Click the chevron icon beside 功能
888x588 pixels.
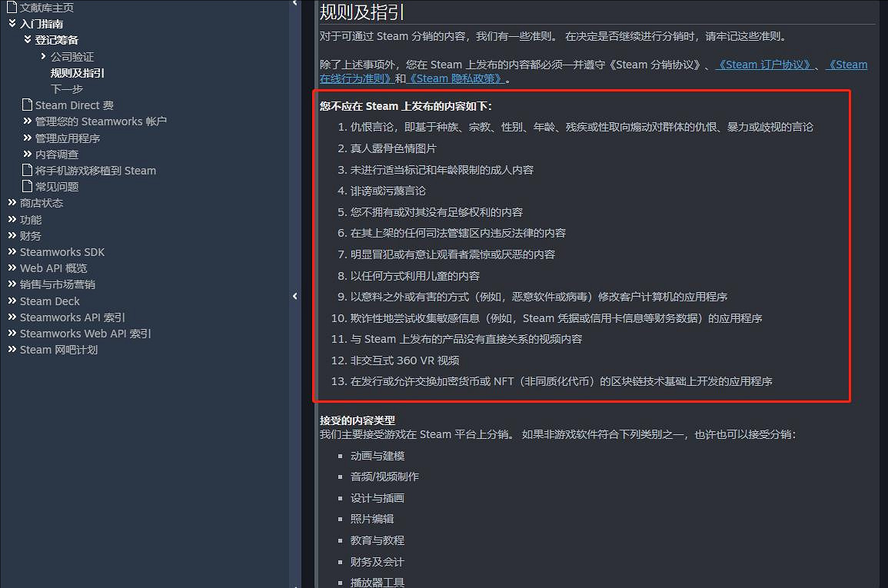tap(13, 219)
